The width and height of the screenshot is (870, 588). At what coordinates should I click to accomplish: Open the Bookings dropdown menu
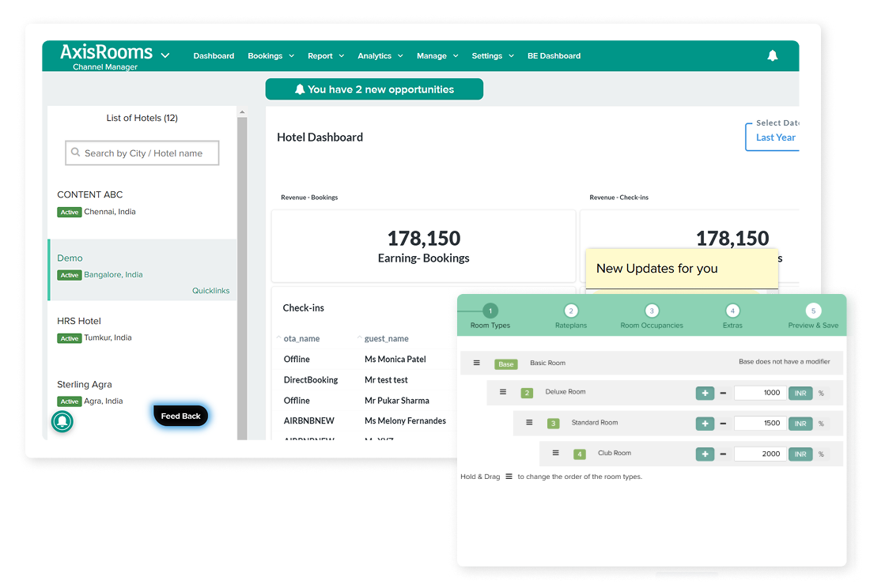pyautogui.click(x=270, y=56)
